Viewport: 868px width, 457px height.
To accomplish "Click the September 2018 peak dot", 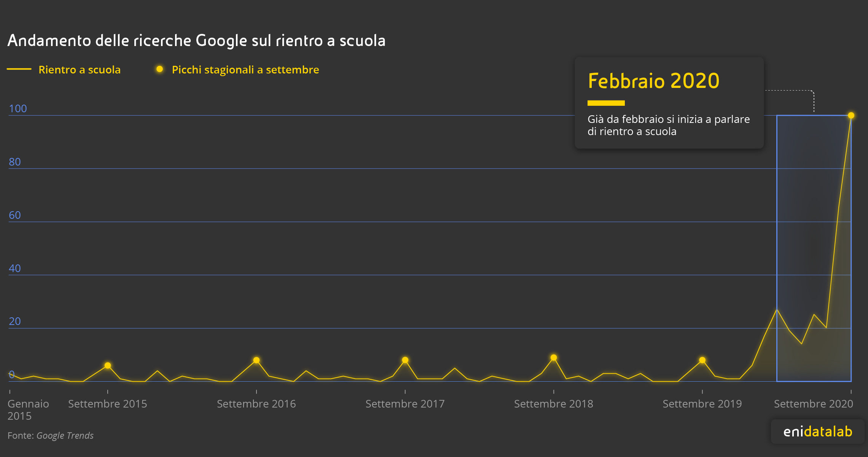I will (x=554, y=357).
